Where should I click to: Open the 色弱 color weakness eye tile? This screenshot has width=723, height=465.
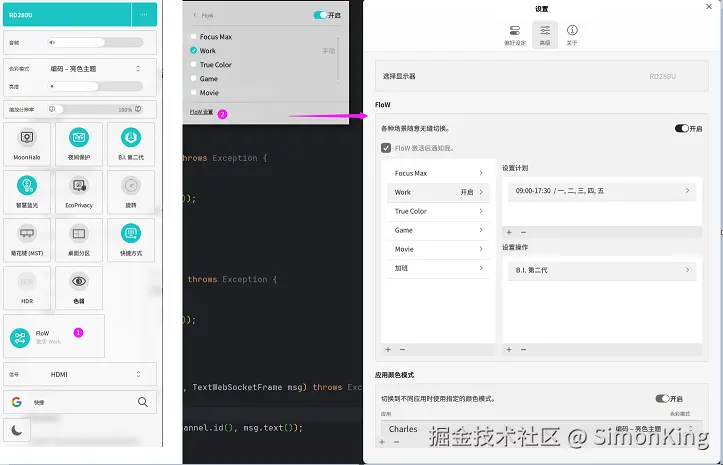(79, 288)
